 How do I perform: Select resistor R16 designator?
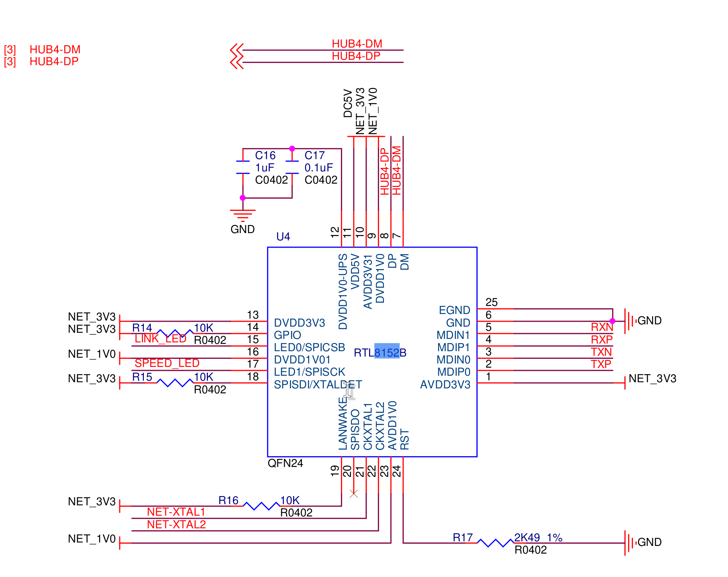(228, 500)
